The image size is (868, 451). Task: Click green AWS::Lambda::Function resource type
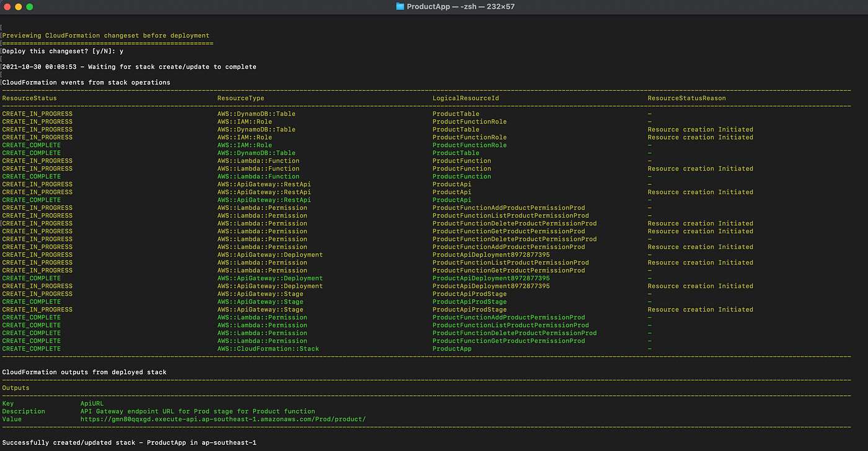pos(258,177)
